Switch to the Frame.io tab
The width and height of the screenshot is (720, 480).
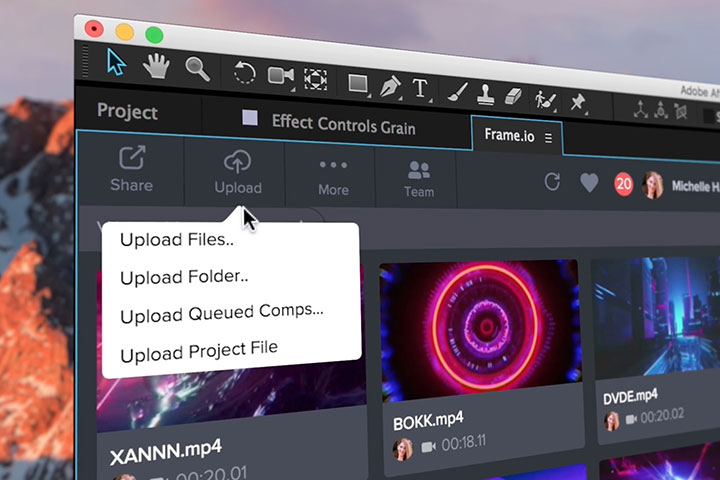pos(509,135)
